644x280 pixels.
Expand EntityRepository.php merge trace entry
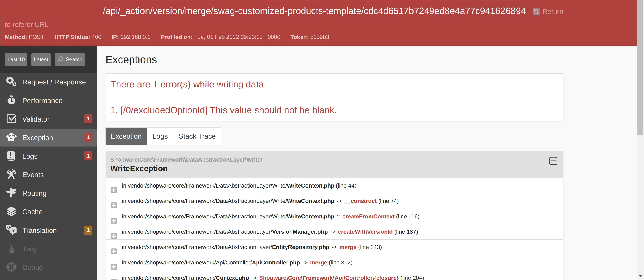pyautogui.click(x=114, y=251)
